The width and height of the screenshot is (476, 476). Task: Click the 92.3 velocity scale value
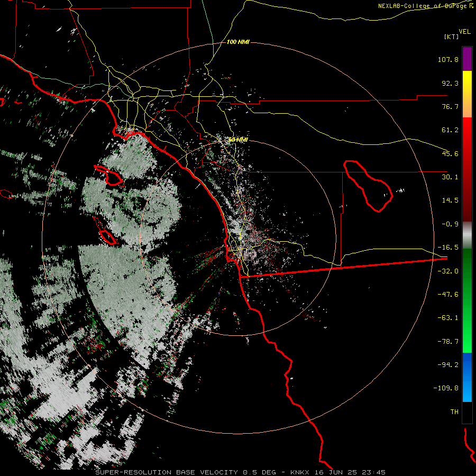(450, 83)
